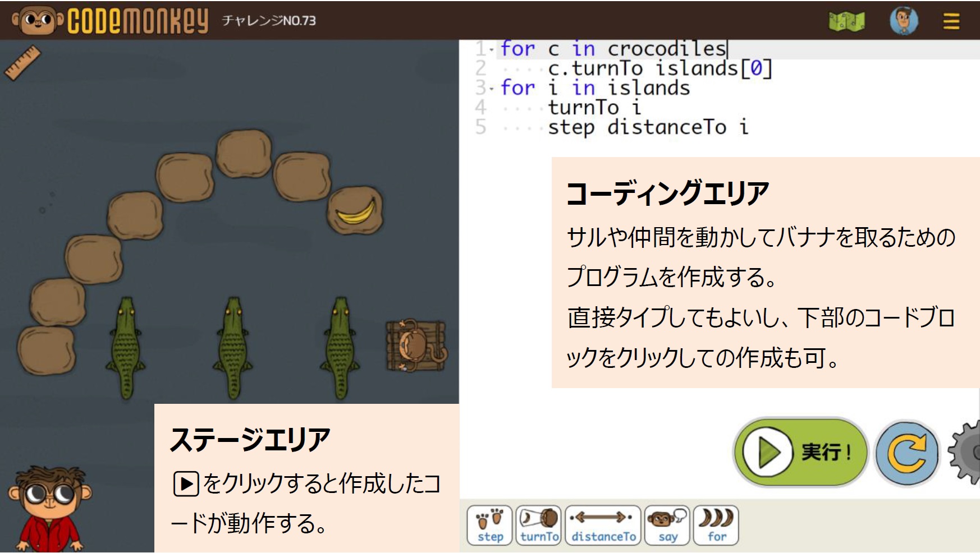Click code line 'turnTo i'
This screenshot has width=980, height=553.
594,107
